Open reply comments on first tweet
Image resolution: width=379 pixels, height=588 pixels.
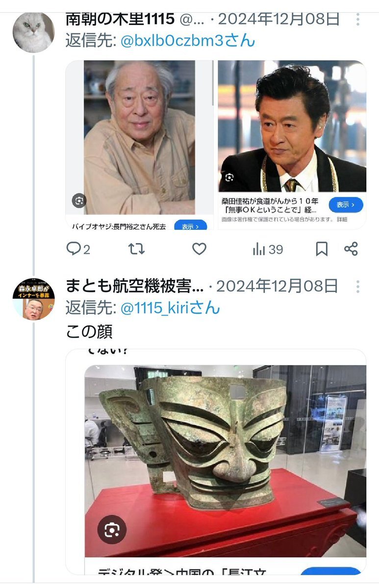78,249
